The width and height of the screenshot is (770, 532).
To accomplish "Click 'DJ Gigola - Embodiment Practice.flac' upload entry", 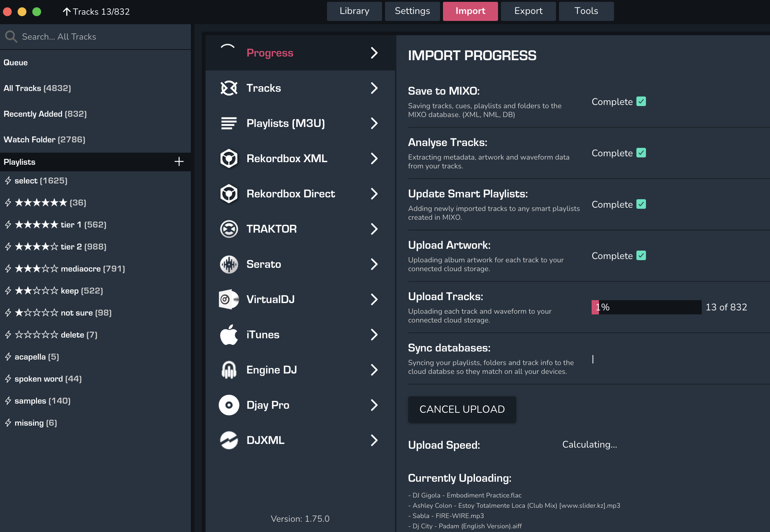I will click(x=465, y=495).
